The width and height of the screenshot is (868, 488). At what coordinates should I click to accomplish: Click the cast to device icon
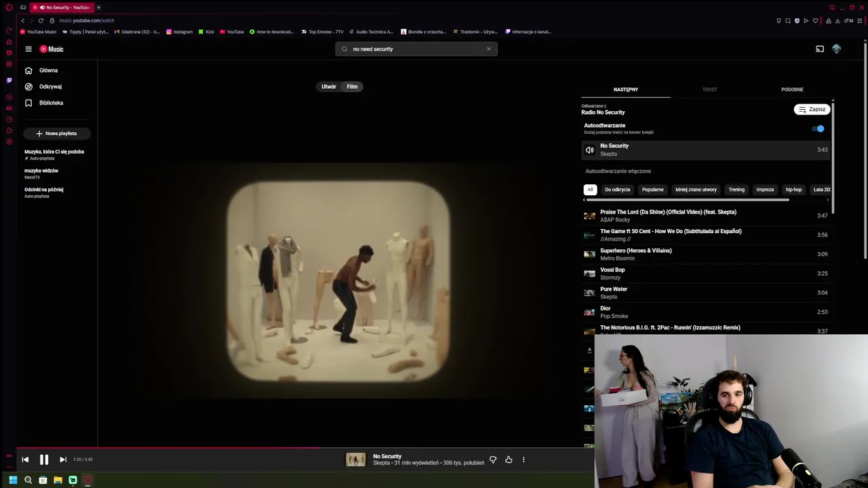820,49
